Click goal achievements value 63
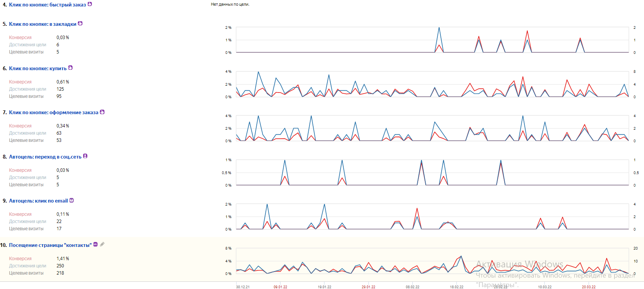Image resolution: width=644 pixels, height=289 pixels. coord(59,133)
